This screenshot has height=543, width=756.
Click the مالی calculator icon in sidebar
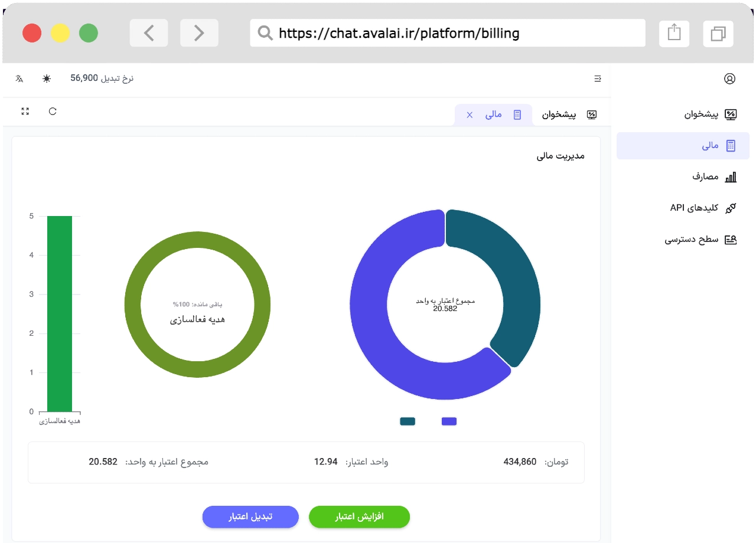pos(731,146)
